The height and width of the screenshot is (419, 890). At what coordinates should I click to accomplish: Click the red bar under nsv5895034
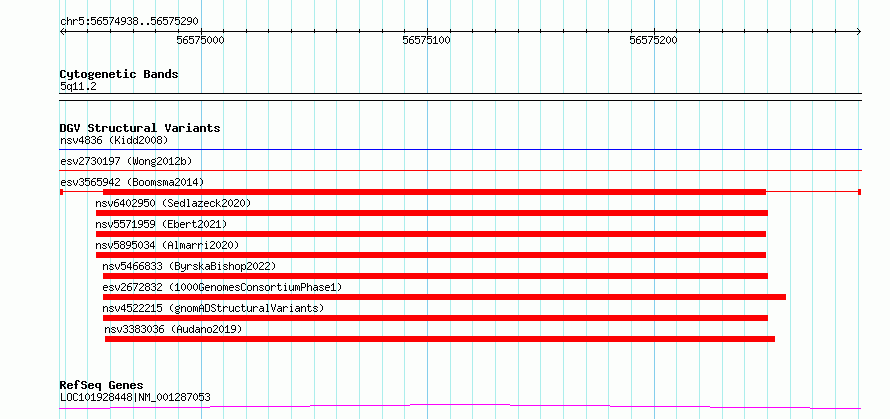pos(431,255)
